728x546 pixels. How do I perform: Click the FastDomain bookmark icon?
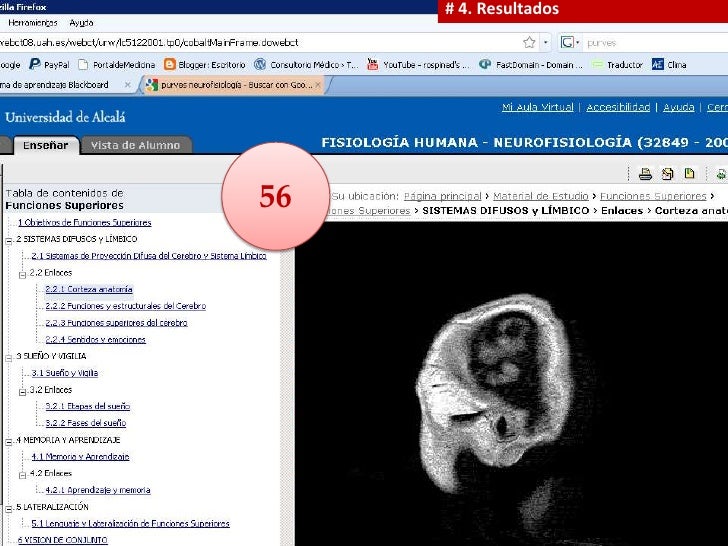pyautogui.click(x=485, y=65)
